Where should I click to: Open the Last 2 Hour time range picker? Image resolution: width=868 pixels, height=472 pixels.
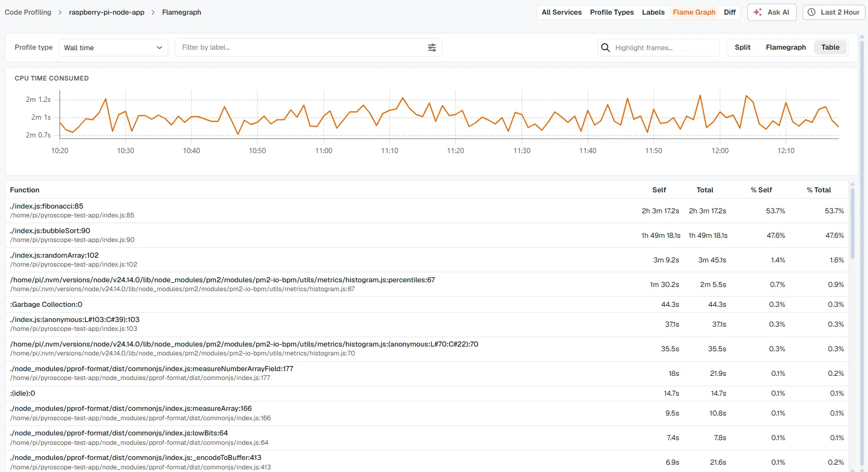click(x=834, y=12)
